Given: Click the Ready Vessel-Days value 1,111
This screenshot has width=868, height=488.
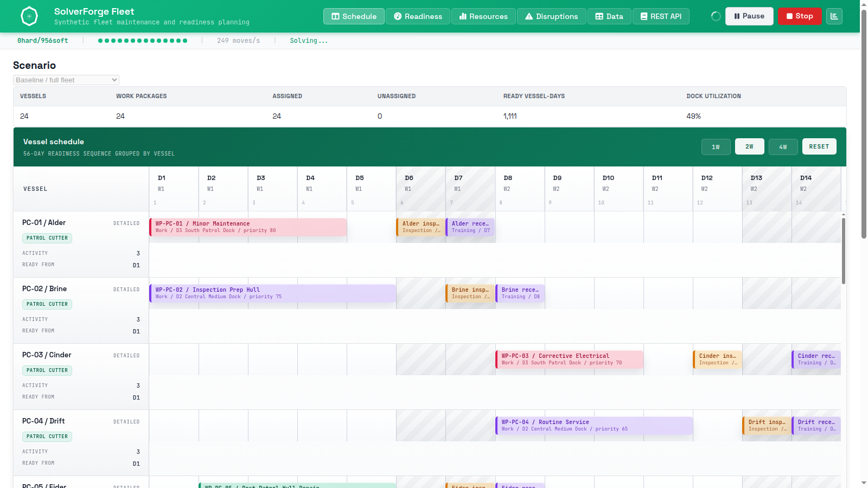Looking at the screenshot, I should coord(510,116).
